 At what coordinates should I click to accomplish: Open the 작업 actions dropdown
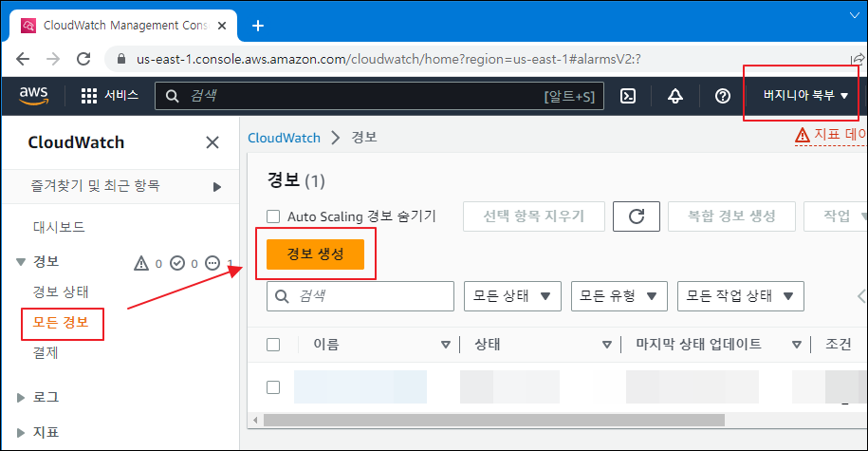pyautogui.click(x=837, y=216)
